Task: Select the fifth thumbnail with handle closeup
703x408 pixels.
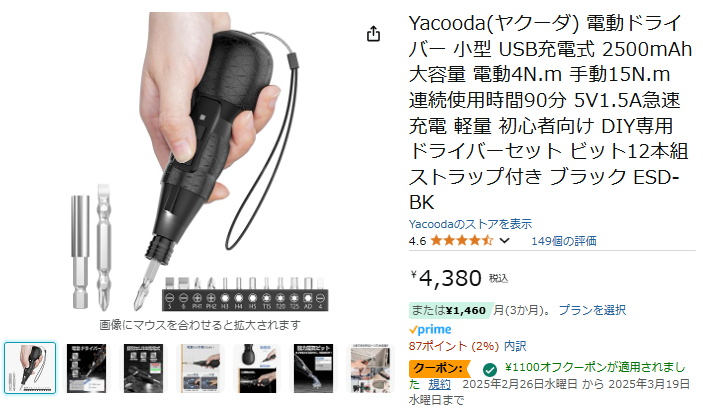Action: (257, 368)
